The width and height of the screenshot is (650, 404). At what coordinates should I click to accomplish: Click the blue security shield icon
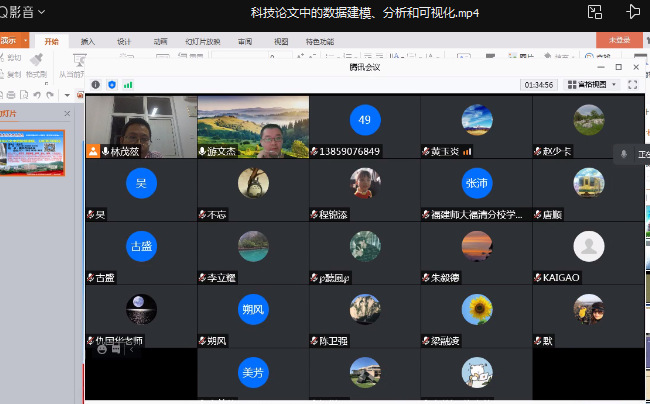[112, 85]
